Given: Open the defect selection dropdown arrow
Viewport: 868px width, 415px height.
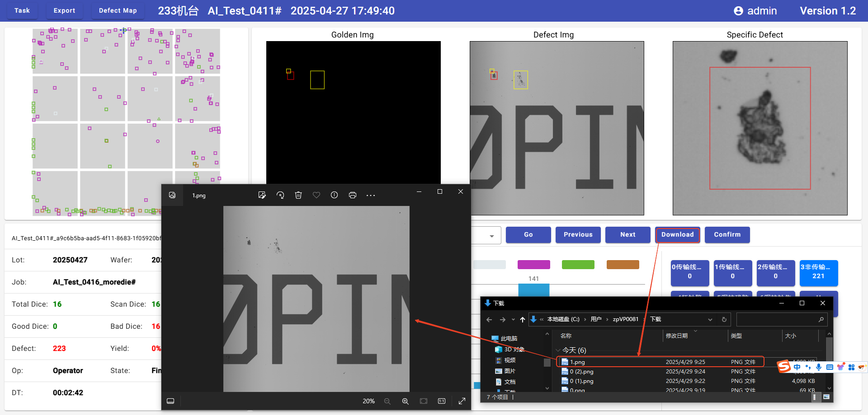Looking at the screenshot, I should pos(492,236).
